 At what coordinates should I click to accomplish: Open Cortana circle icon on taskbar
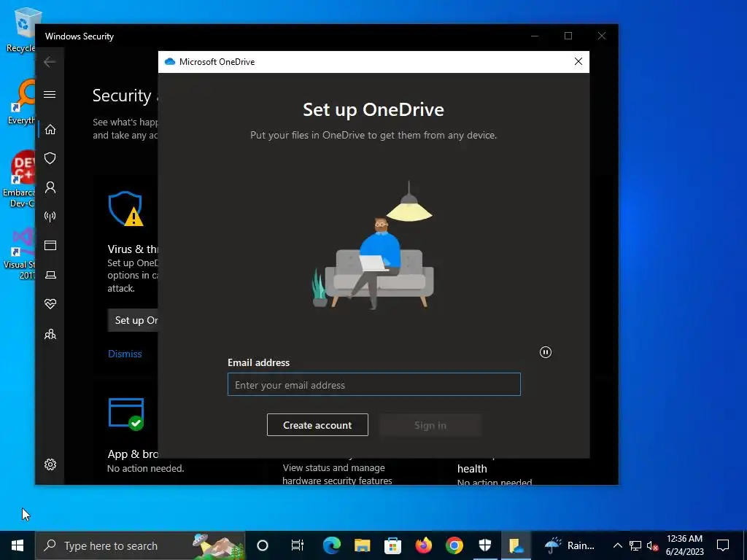(263, 545)
